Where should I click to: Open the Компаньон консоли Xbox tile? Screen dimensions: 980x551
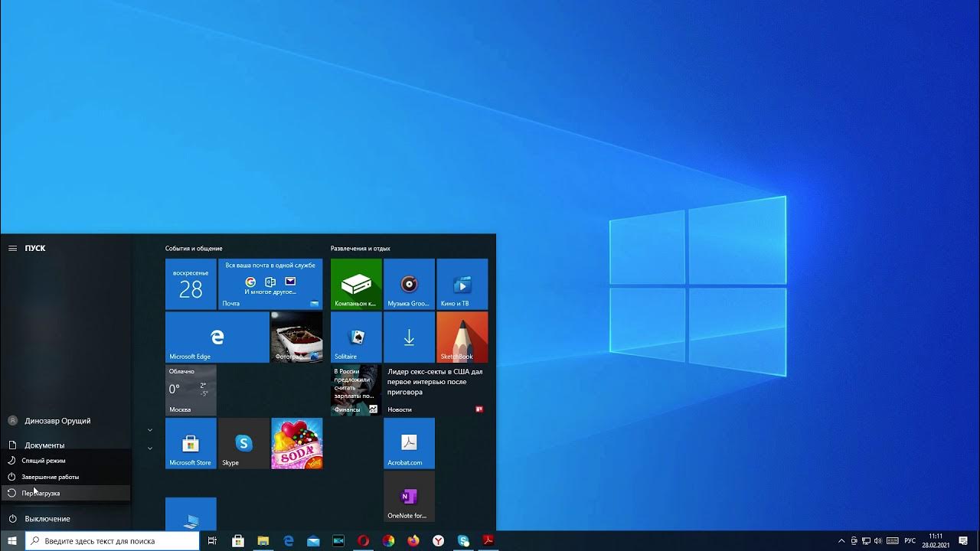[356, 284]
